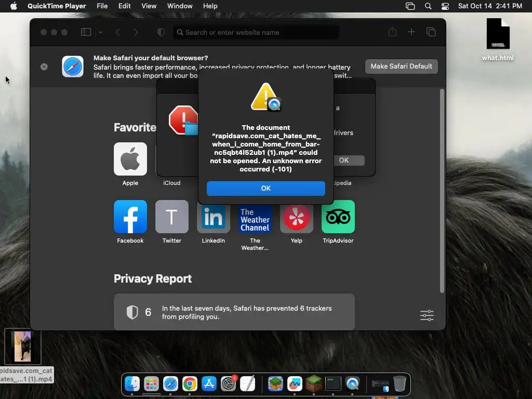The image size is (532, 399).
Task: Open TextEdit from the Dock
Action: [248, 384]
